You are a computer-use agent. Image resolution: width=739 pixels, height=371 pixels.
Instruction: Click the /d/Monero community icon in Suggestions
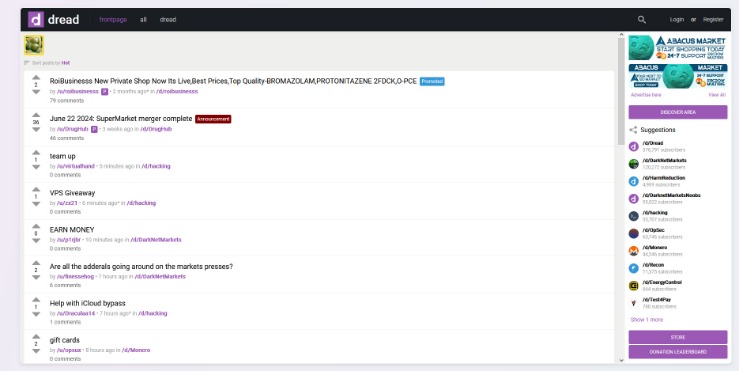click(633, 251)
